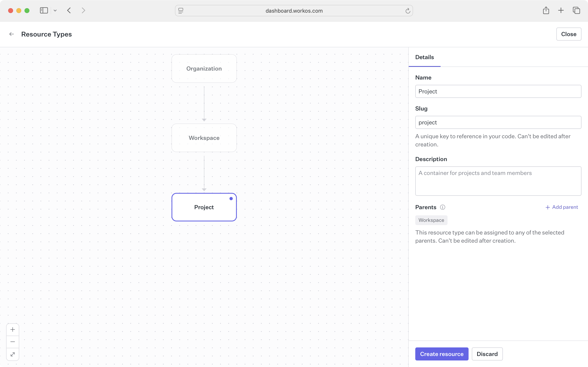Viewport: 588px width, 367px height.
Task: Click Add parent
Action: [562, 207]
